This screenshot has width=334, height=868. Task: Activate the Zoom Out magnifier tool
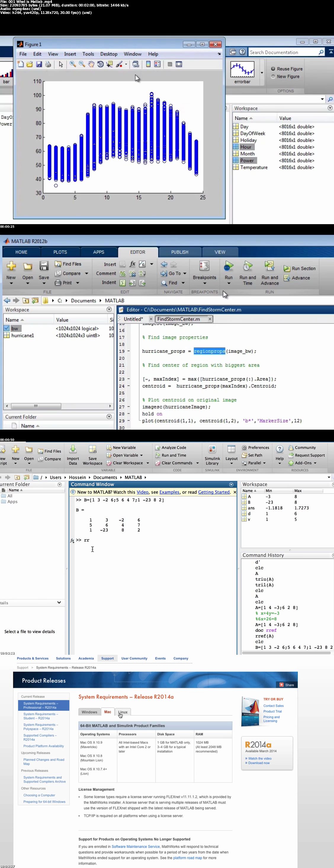click(82, 64)
